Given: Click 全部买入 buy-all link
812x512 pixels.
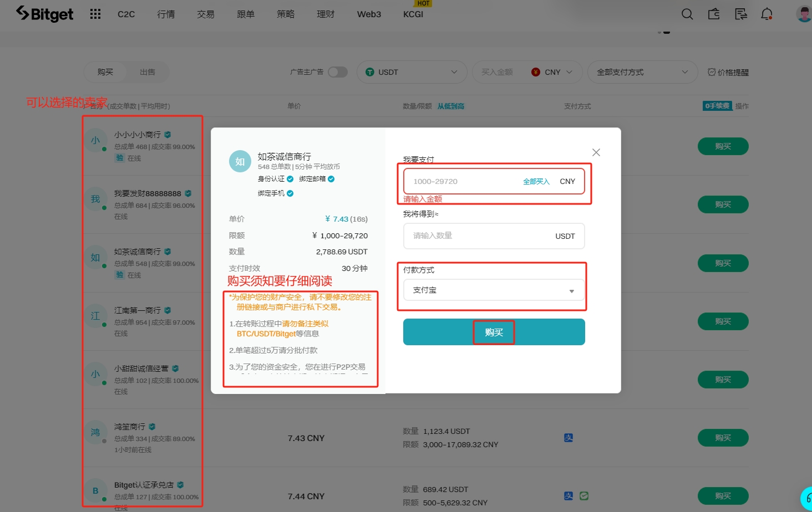Looking at the screenshot, I should (536, 182).
